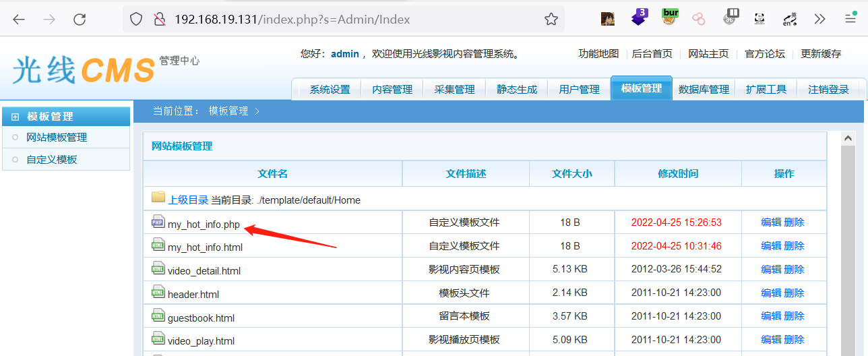868x356 pixels.
Task: Click the folder icon for parent directory
Action: [x=158, y=197]
